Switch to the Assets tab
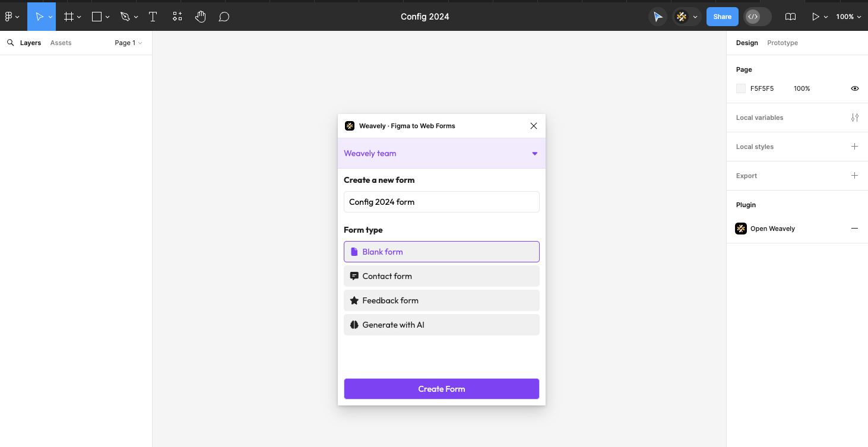The width and height of the screenshot is (868, 447). tap(61, 43)
